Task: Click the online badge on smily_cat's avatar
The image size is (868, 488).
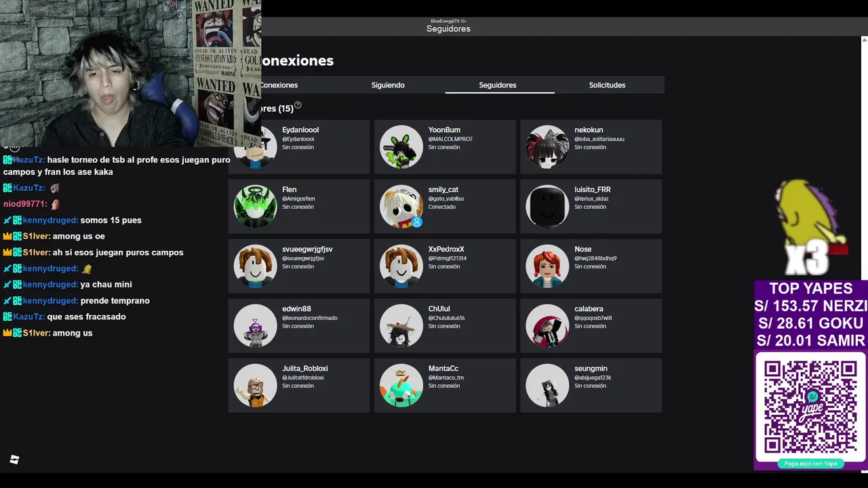Action: pyautogui.click(x=417, y=222)
